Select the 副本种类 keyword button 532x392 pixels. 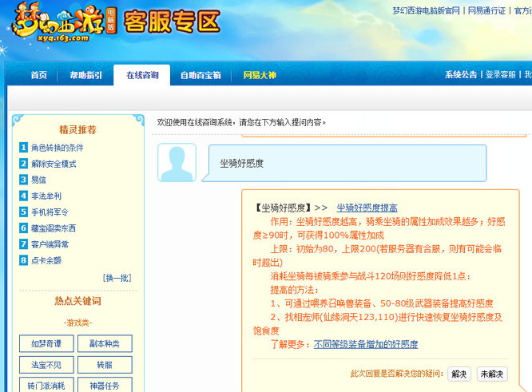(x=105, y=343)
